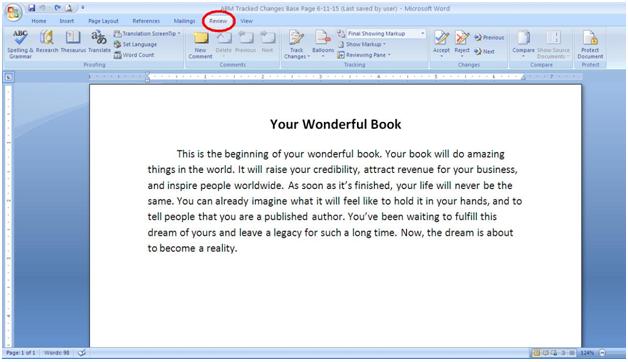The height and width of the screenshot is (362, 628).
Task: Click the proofing status icon in status bar
Action: click(82, 353)
